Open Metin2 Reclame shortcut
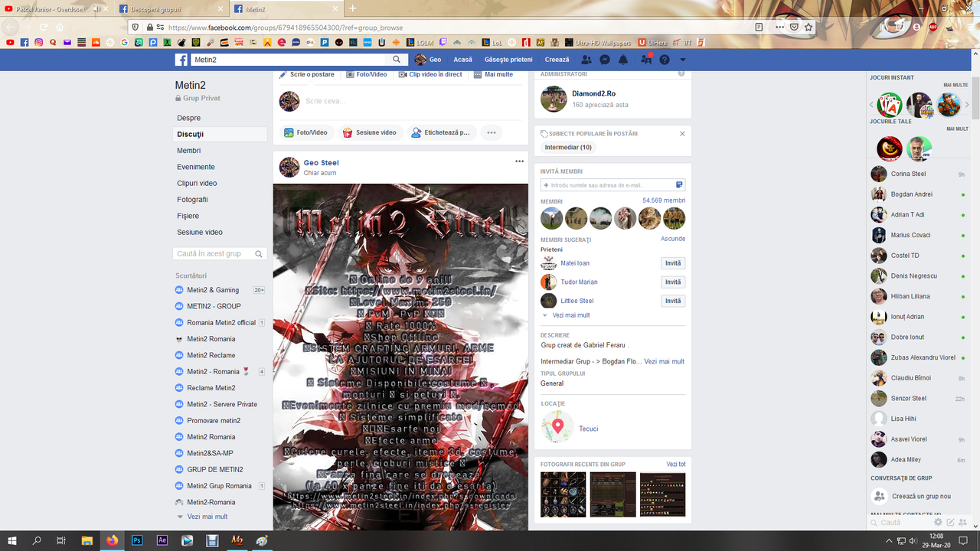980x551 pixels. click(211, 355)
